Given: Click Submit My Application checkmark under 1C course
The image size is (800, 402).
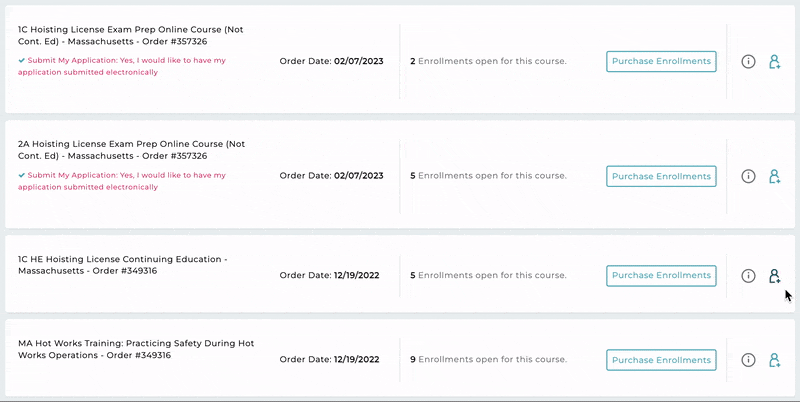Looking at the screenshot, I should (x=21, y=60).
